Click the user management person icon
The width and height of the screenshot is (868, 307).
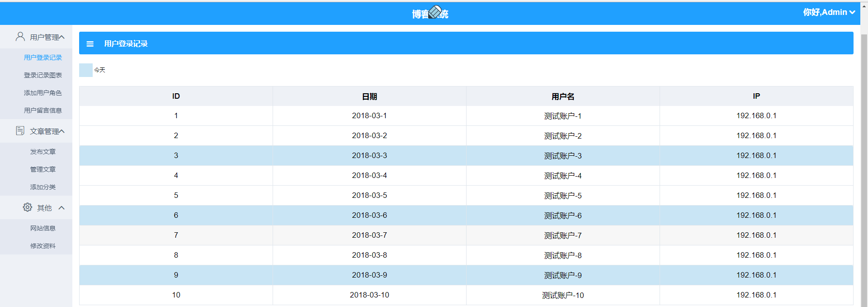20,37
